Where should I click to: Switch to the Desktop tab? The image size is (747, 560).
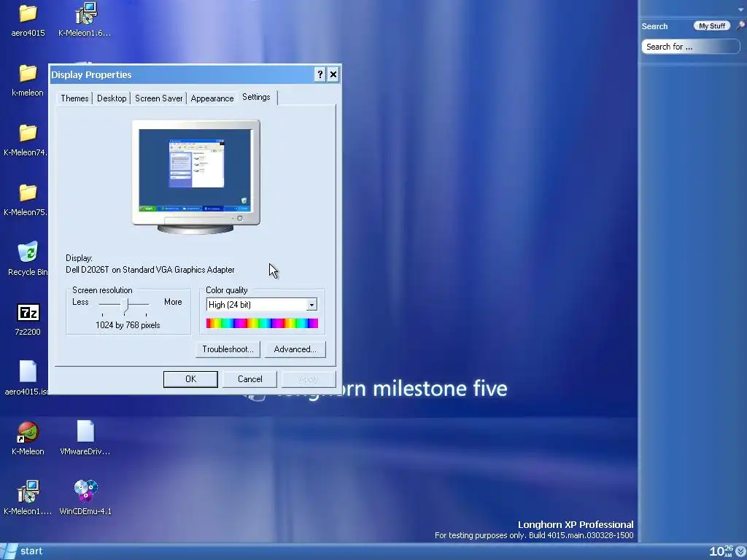point(112,98)
